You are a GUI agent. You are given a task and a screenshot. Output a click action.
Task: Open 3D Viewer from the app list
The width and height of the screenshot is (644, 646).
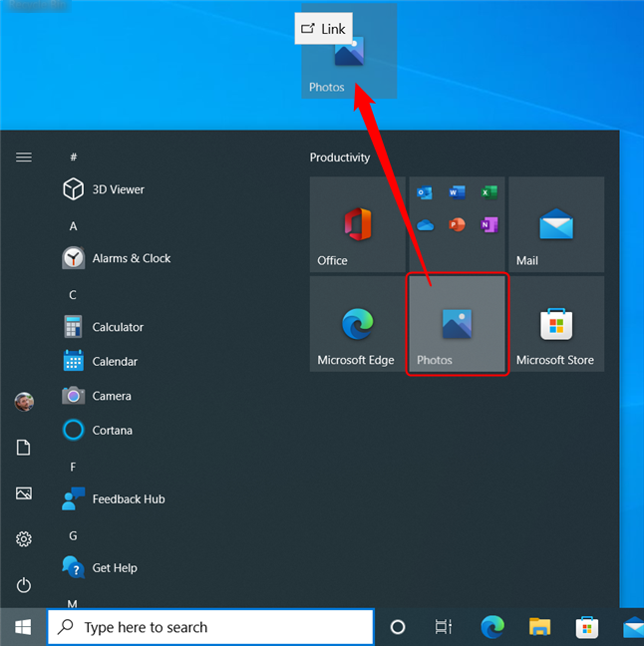(x=104, y=189)
